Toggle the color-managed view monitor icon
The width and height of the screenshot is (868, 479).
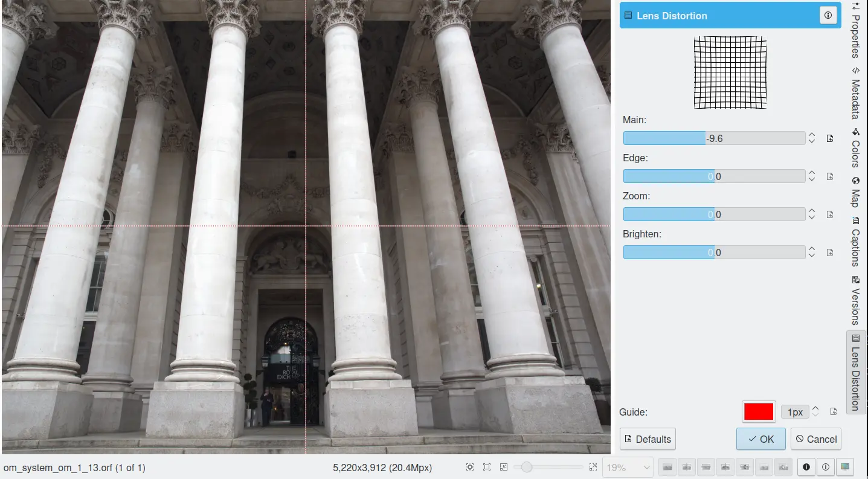[x=844, y=467]
